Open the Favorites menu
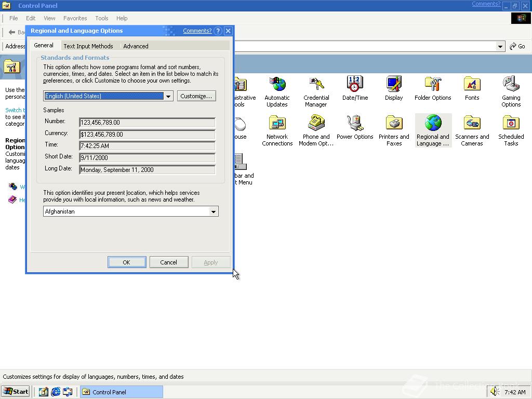 coord(75,18)
